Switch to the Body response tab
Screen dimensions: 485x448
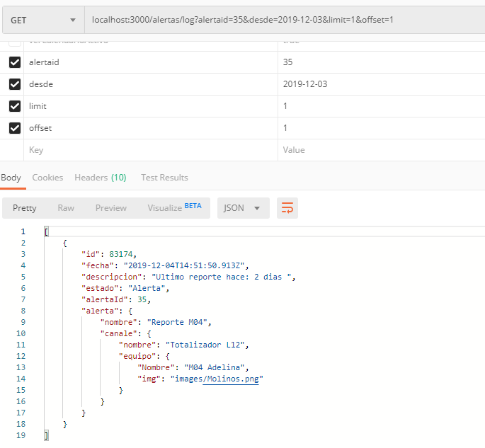[11, 178]
